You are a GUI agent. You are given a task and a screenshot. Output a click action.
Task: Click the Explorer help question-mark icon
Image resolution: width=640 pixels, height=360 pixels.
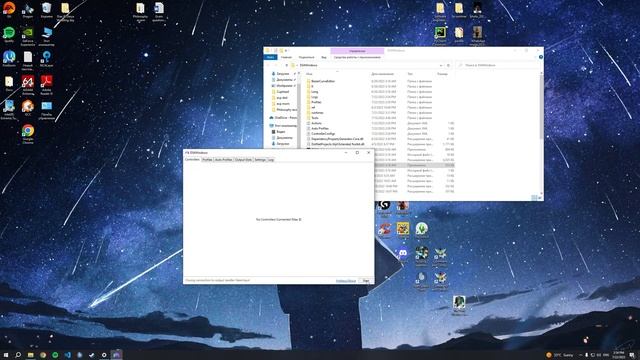click(541, 57)
